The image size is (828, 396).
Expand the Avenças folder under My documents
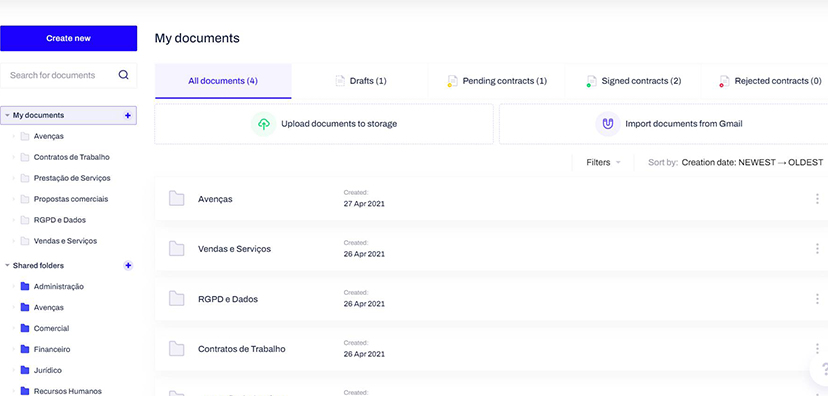pyautogui.click(x=14, y=136)
